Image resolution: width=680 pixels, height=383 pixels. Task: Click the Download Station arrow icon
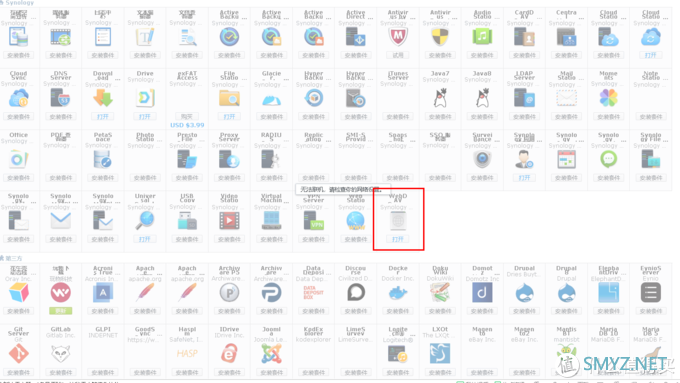coord(103,98)
